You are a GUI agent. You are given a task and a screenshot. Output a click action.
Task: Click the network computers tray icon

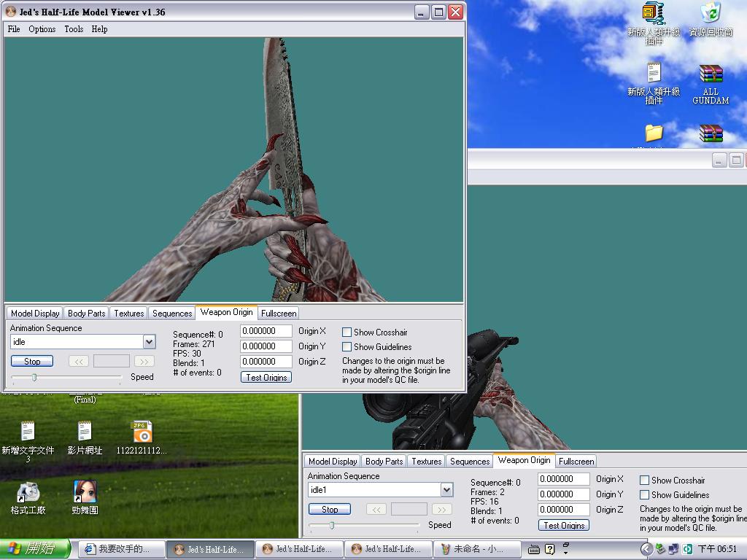click(x=673, y=549)
